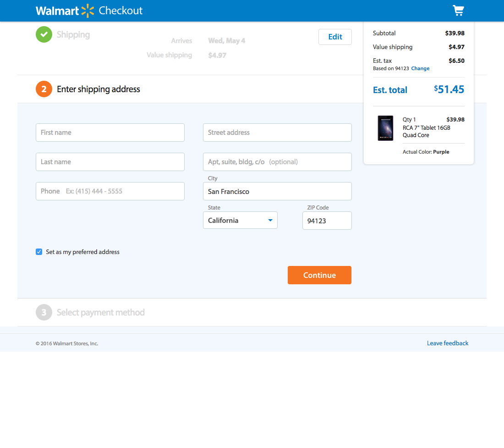The height and width of the screenshot is (448, 504).
Task: Change the tax zip code 94123
Action: (x=420, y=68)
